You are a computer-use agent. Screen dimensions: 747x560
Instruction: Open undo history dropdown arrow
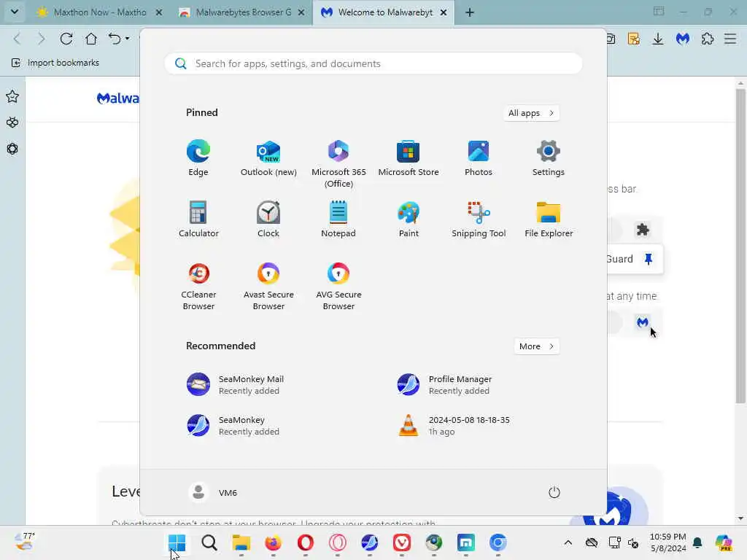point(127,39)
